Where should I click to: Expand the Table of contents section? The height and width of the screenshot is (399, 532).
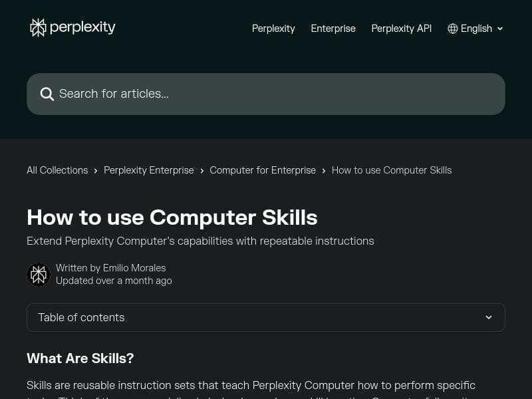coord(266,317)
